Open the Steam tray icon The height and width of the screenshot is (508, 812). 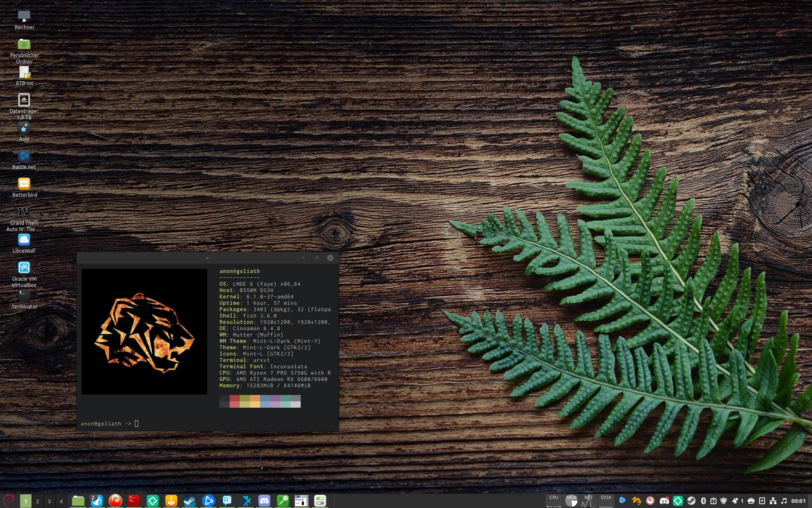click(691, 501)
